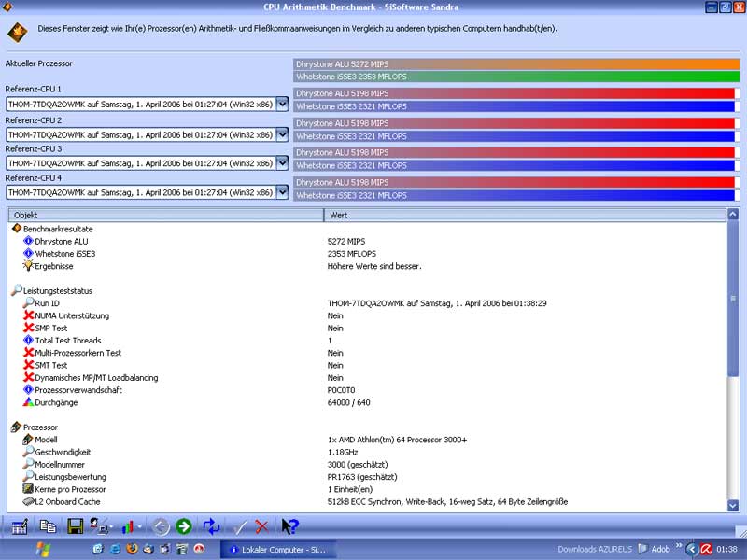Click the value '1.18GHz'
Image resolution: width=747 pixels, height=560 pixels.
pos(343,452)
